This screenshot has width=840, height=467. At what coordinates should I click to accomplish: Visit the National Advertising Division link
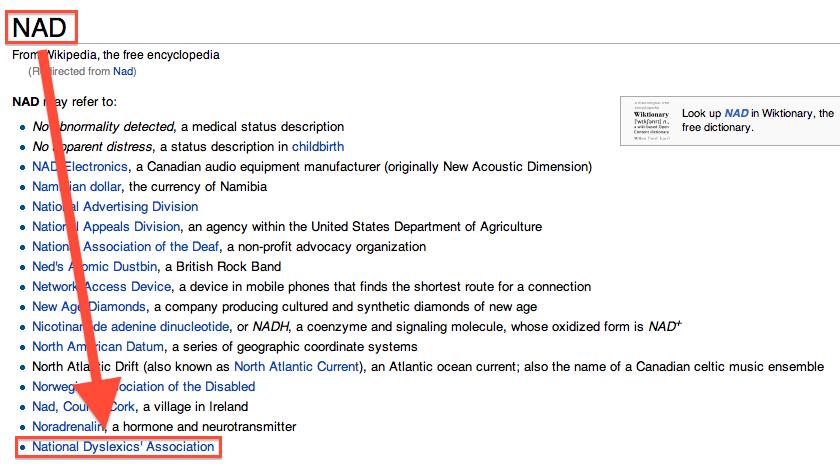[115, 207]
